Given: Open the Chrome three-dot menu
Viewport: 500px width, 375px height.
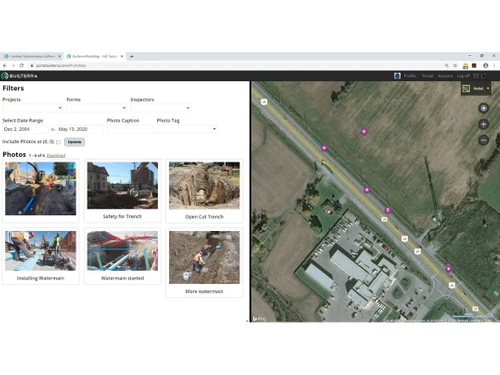Looking at the screenshot, I should tap(495, 66).
